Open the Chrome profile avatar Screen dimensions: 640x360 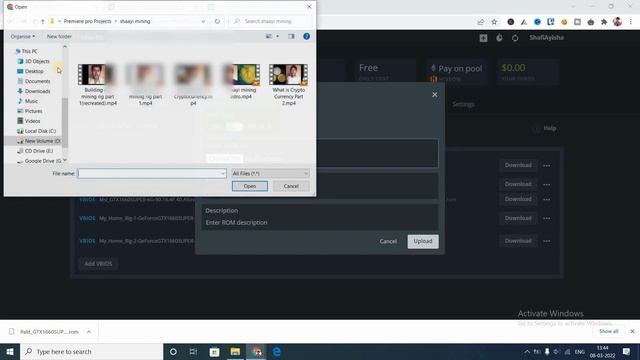(x=617, y=22)
